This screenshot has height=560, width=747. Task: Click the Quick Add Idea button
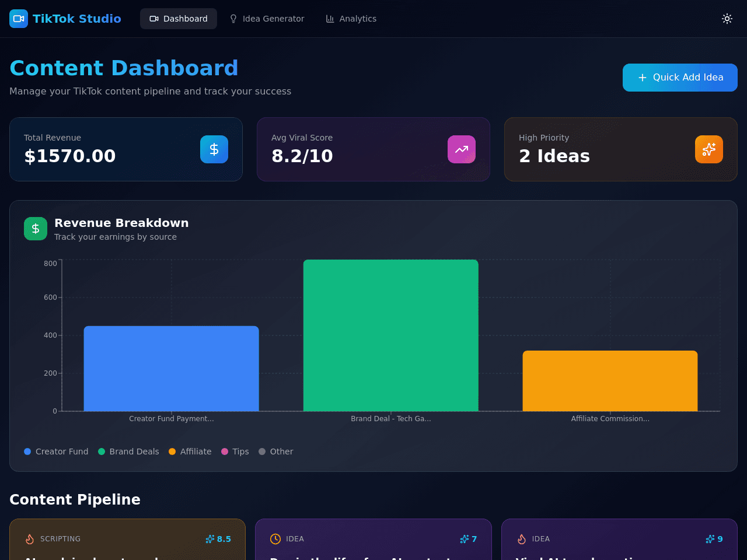click(x=680, y=78)
